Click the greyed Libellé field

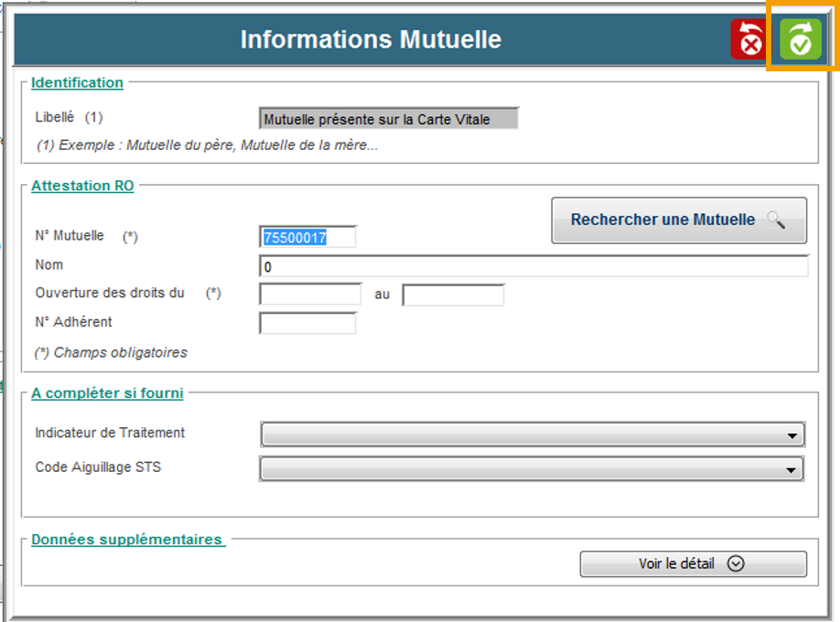pyautogui.click(x=389, y=119)
